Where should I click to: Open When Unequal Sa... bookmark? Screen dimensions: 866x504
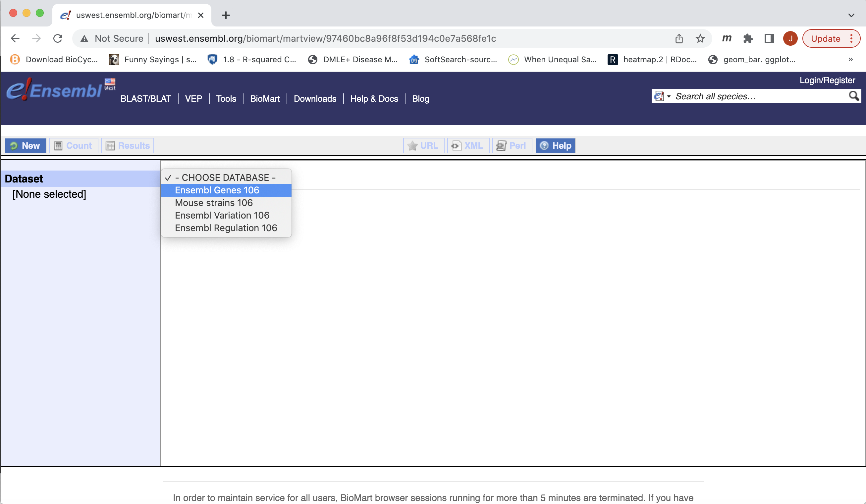[553, 59]
